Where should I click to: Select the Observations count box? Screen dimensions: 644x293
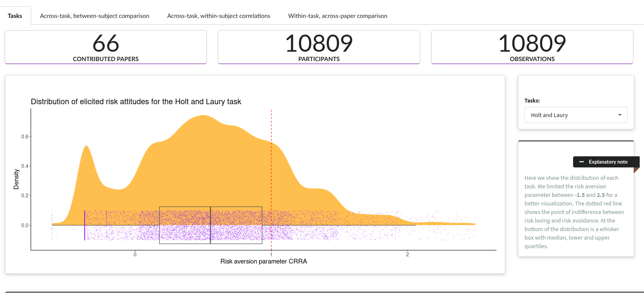532,47
